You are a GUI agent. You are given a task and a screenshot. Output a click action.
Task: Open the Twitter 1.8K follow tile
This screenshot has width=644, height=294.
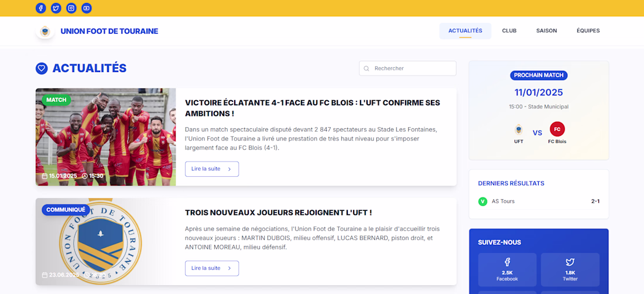coord(570,270)
